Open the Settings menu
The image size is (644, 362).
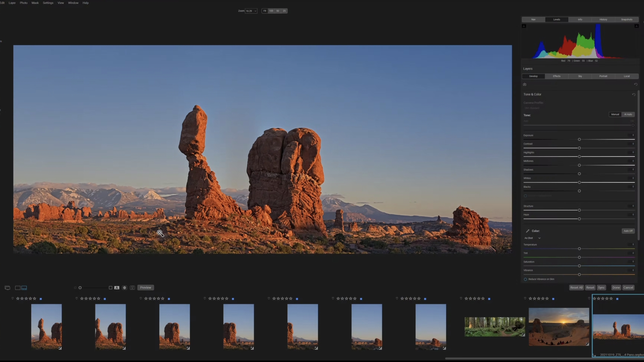pos(48,3)
